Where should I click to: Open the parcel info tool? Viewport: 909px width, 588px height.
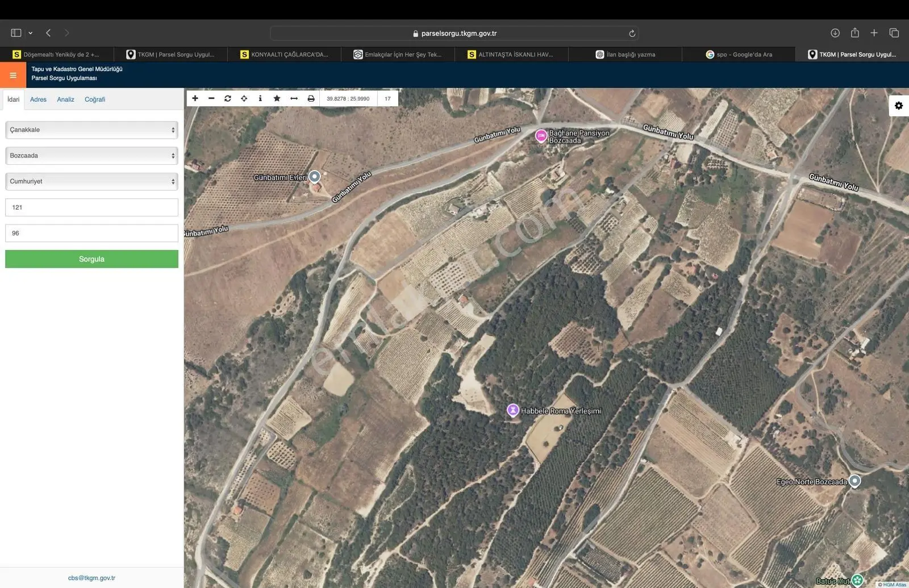[260, 98]
